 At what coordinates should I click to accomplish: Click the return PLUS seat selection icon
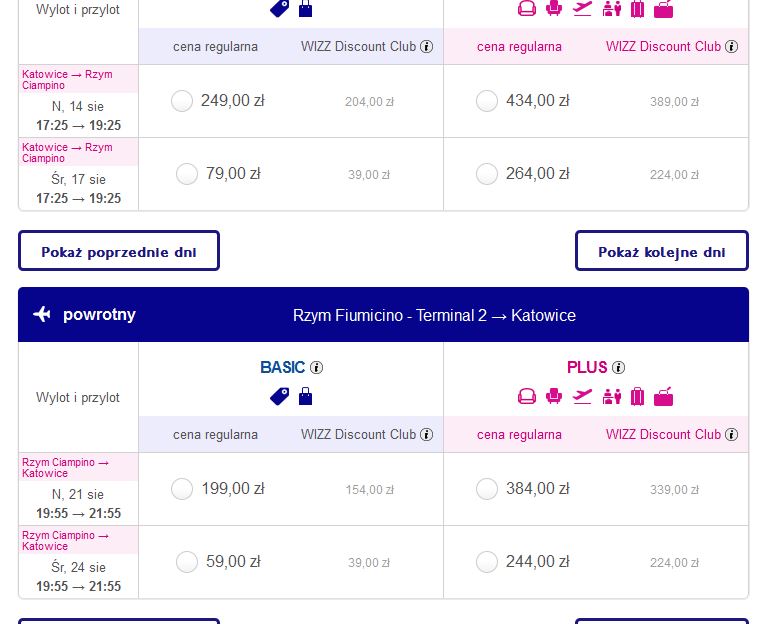coord(554,397)
